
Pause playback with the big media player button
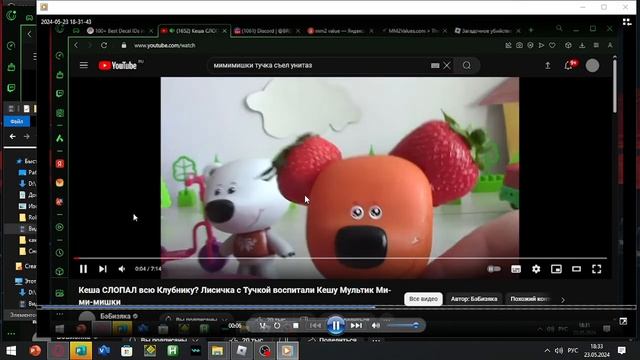click(336, 325)
